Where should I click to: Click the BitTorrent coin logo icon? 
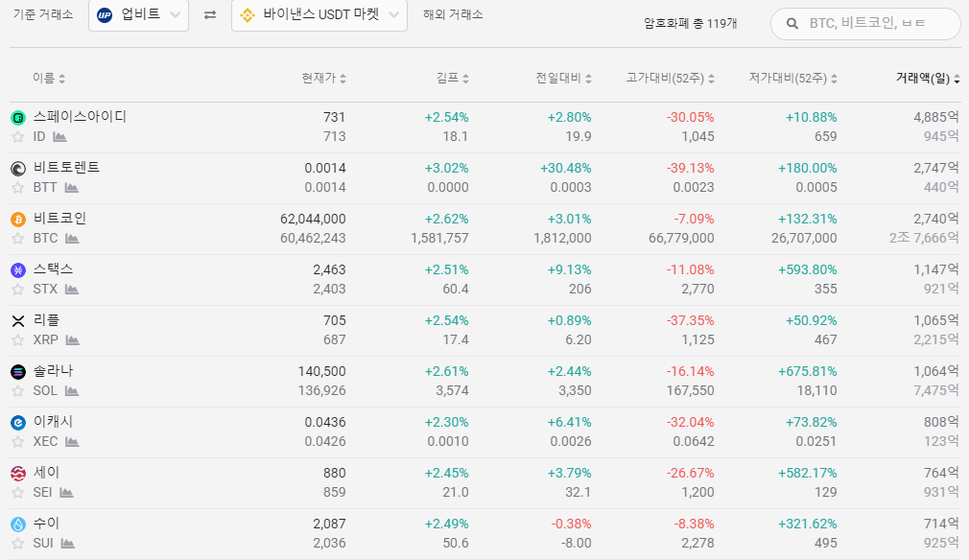(18, 168)
